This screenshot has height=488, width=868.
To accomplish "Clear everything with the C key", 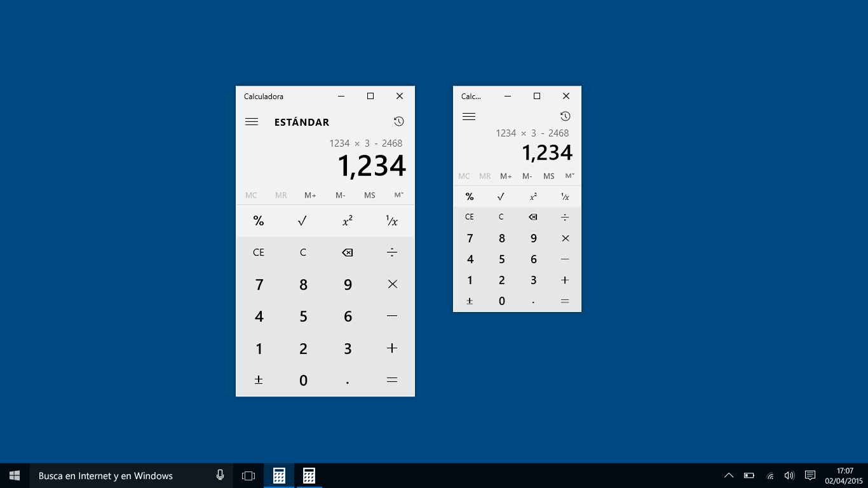I will (302, 252).
